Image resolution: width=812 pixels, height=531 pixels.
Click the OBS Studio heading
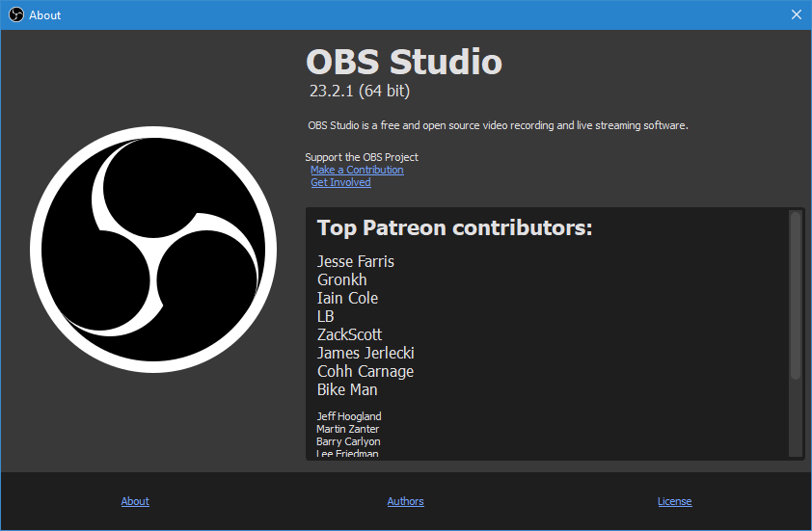click(x=404, y=62)
